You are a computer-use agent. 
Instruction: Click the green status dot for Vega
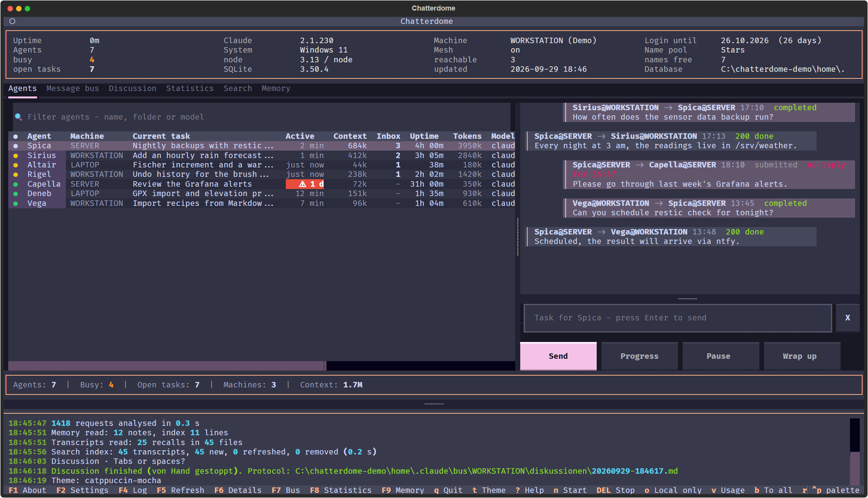15,204
